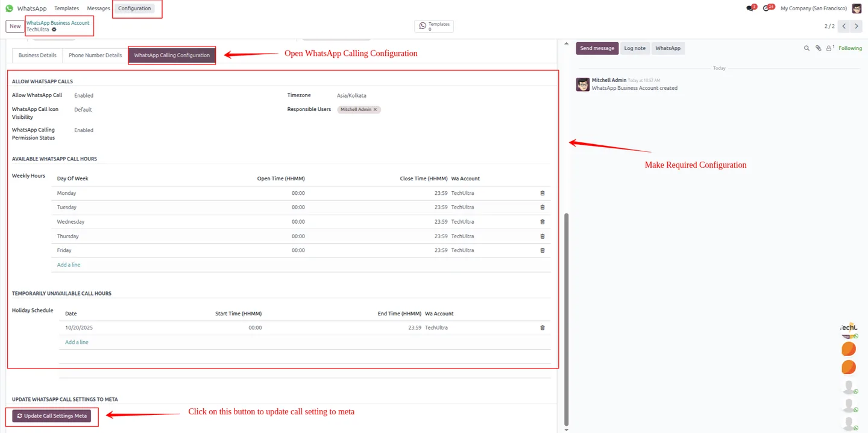Open the Configuration menu
This screenshot has width=868, height=433.
coord(134,8)
